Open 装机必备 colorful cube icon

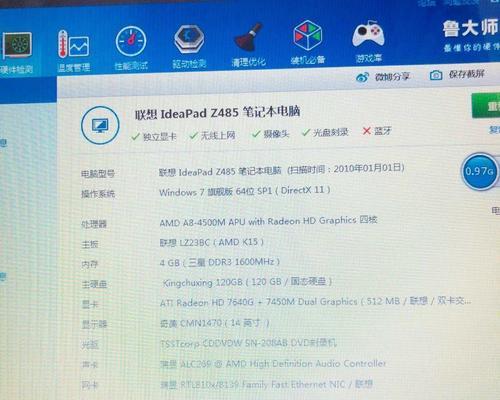308,42
